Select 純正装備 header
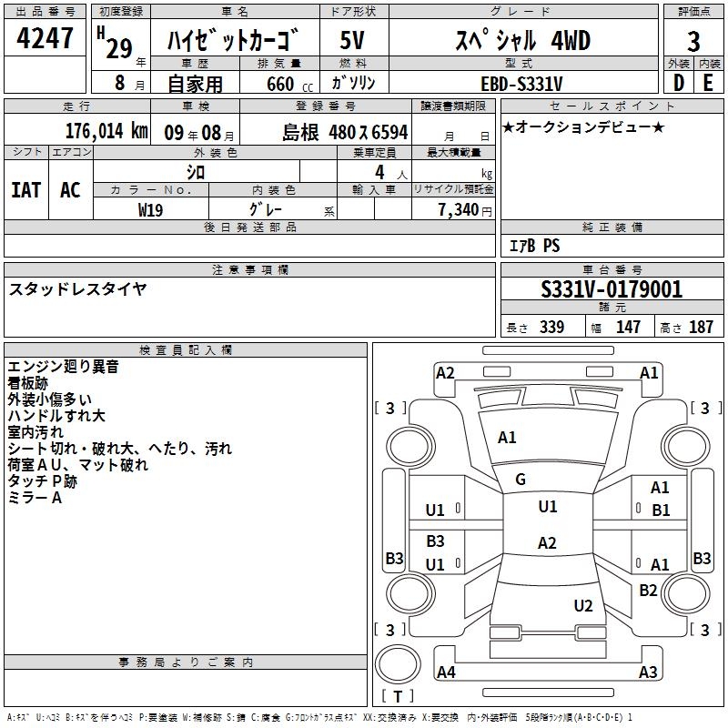 click(612, 227)
